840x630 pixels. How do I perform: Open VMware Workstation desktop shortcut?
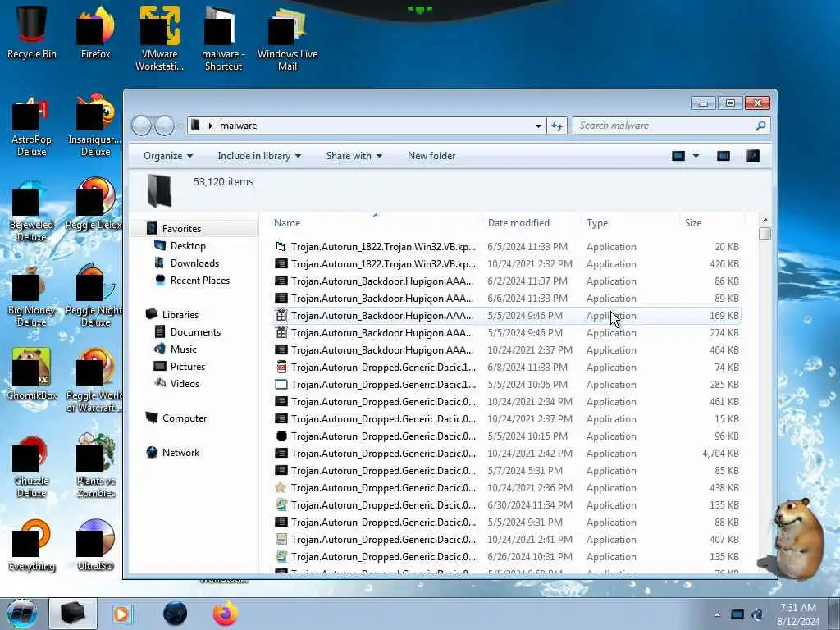[160, 39]
